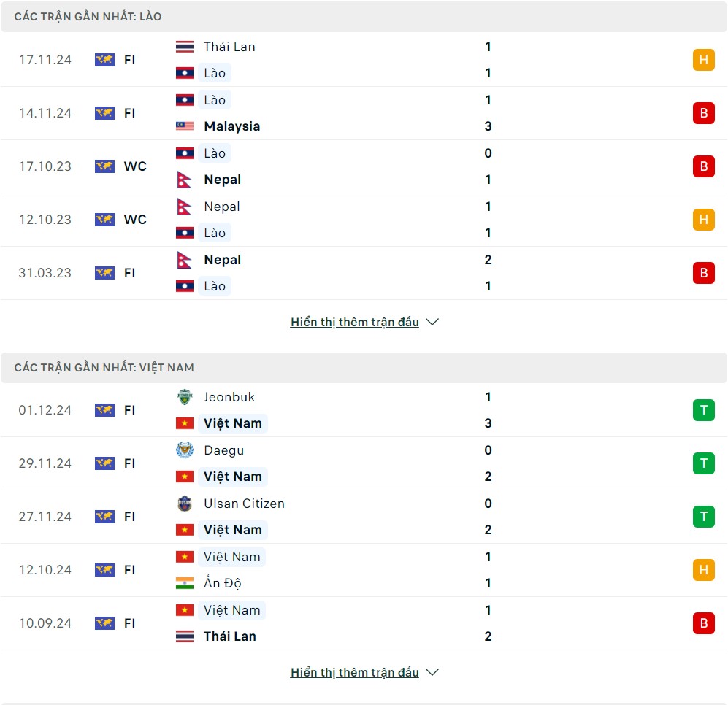Click the India flag beside Ấn Độ
The height and width of the screenshot is (705, 728).
(185, 583)
